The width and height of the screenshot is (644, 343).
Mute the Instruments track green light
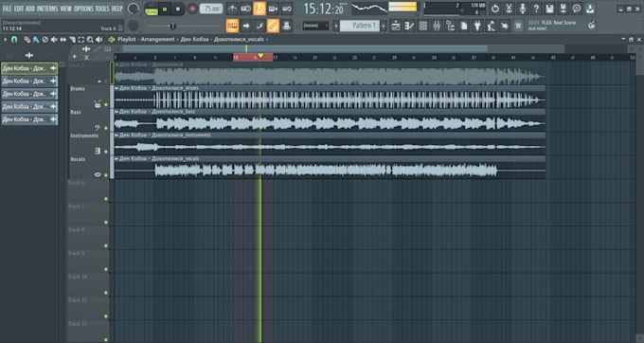(x=106, y=152)
